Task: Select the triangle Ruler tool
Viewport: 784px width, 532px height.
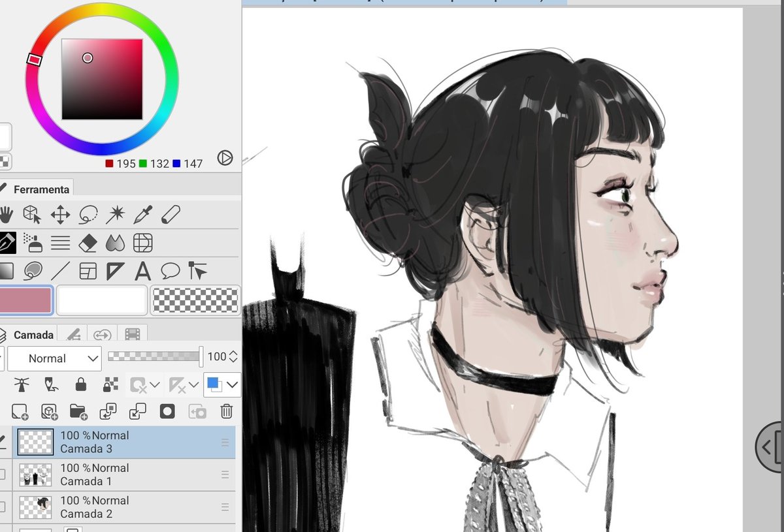Action: (x=116, y=270)
